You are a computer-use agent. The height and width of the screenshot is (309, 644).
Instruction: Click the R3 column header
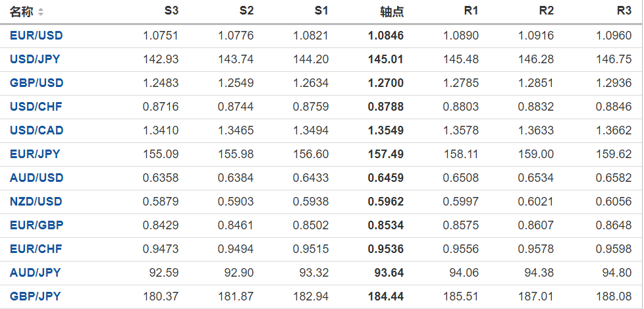click(624, 11)
